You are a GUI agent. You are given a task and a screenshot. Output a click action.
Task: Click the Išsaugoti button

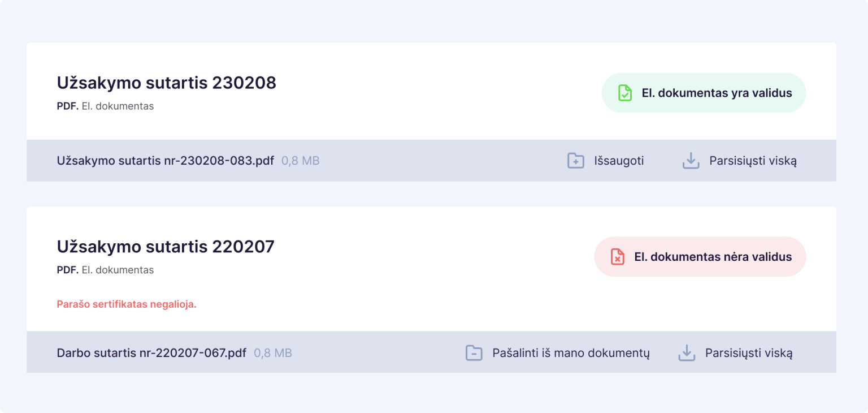click(x=619, y=161)
